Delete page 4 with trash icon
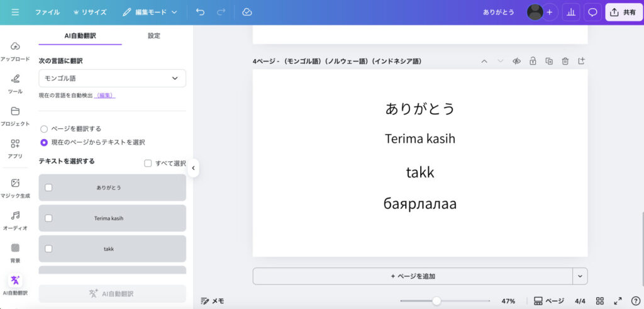 click(565, 61)
